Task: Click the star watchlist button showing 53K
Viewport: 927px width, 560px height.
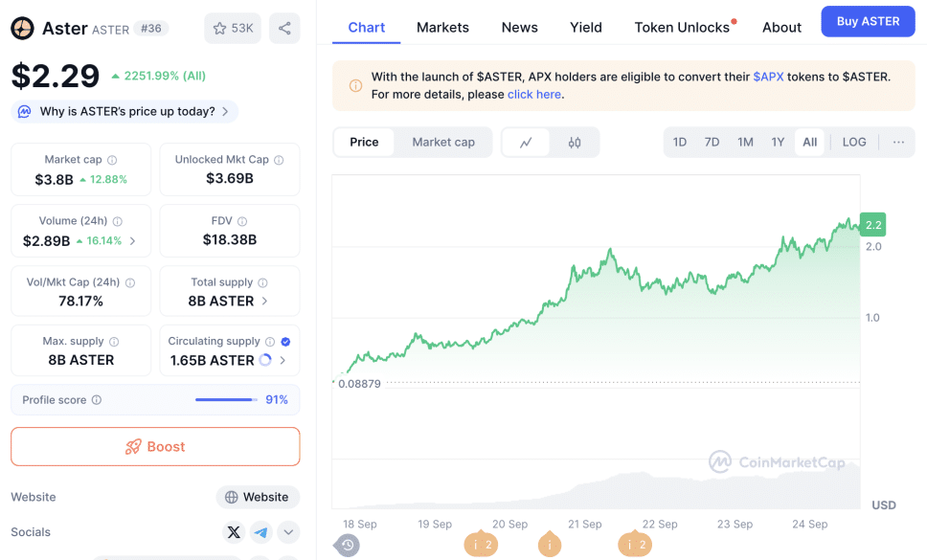Action: coord(233,29)
